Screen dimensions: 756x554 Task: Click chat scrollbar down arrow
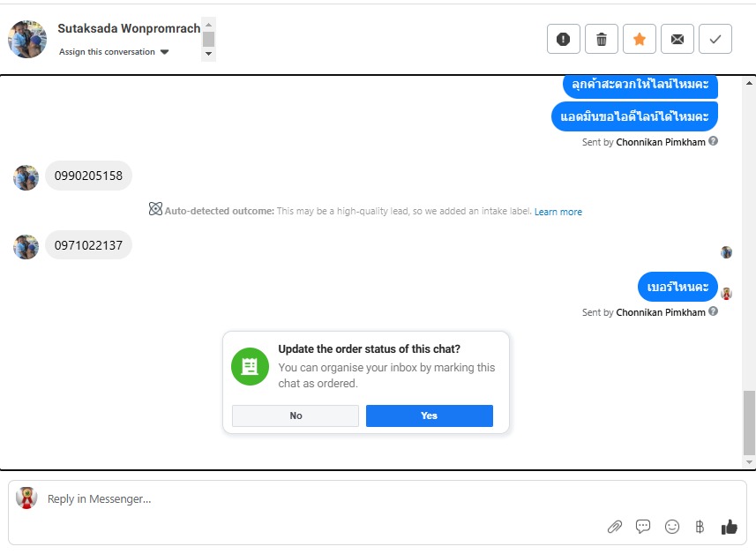[749, 462]
